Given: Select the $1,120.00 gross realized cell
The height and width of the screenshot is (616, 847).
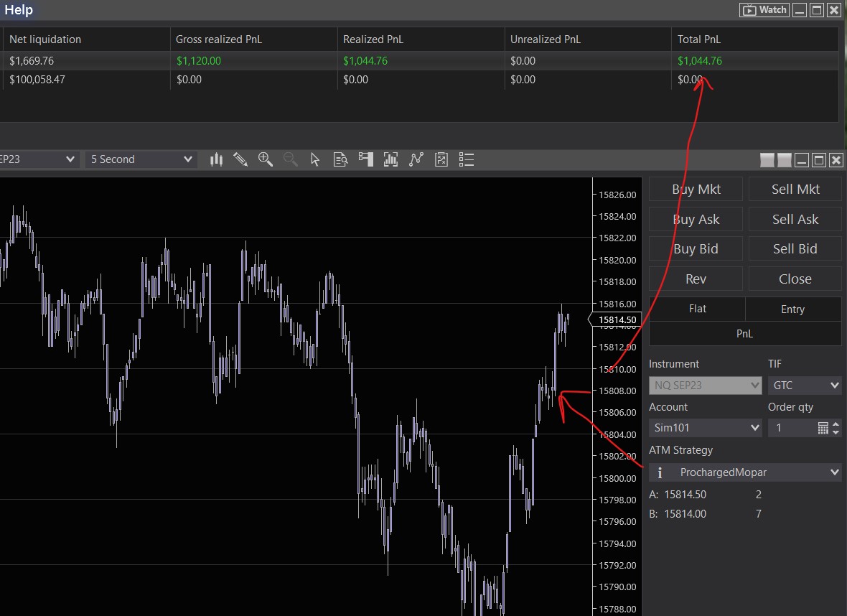Looking at the screenshot, I should (253, 61).
